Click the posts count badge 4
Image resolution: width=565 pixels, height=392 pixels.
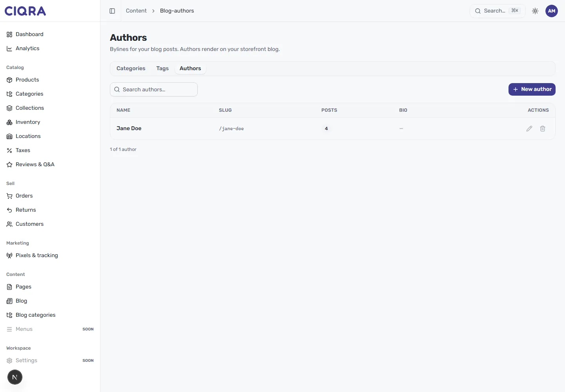(x=326, y=129)
